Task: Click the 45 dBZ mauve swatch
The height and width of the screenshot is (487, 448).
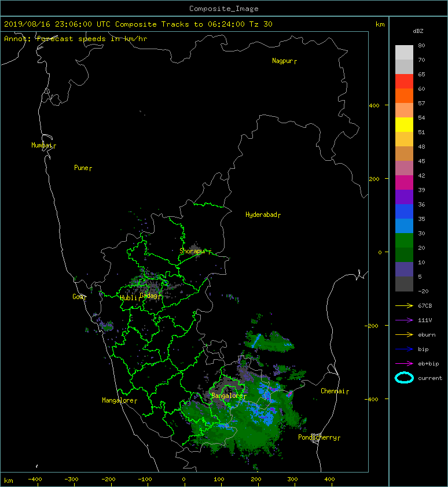Action: 404,168
